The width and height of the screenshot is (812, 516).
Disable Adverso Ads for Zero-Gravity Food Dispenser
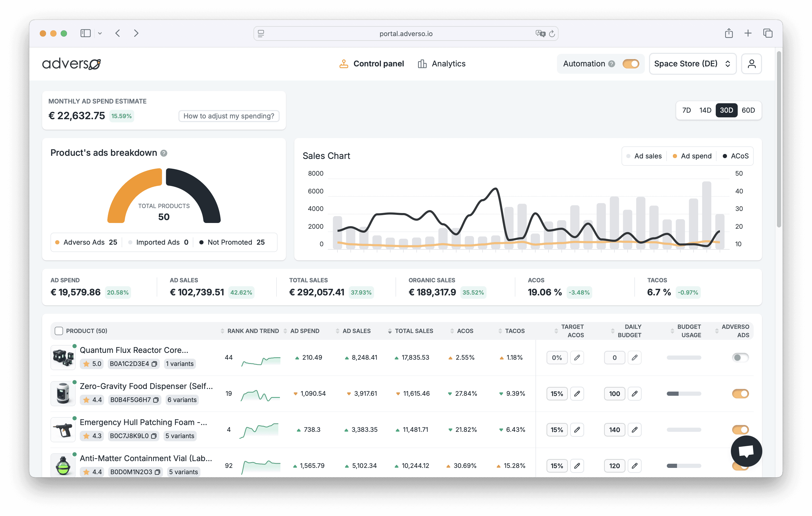pyautogui.click(x=740, y=393)
